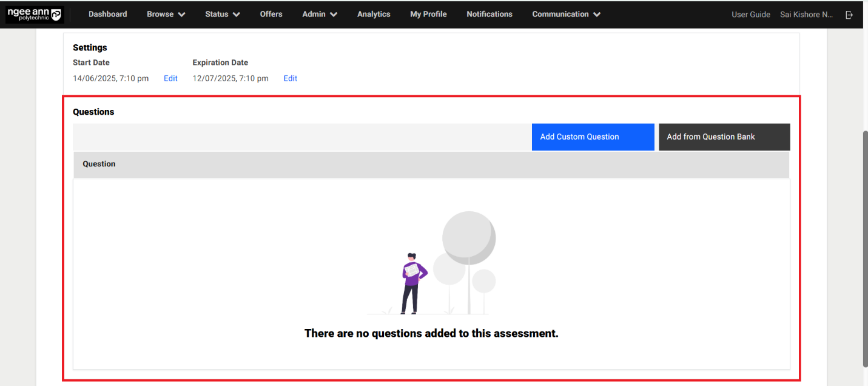View My Profile

point(428,14)
